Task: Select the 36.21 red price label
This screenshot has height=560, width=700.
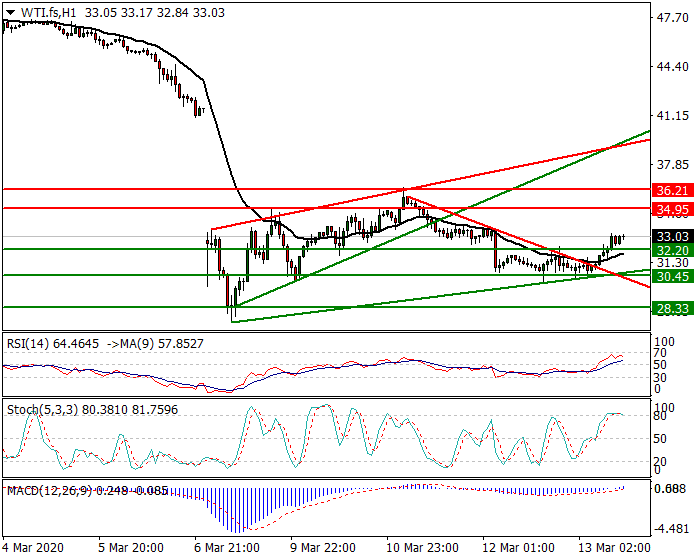Action: (673, 190)
